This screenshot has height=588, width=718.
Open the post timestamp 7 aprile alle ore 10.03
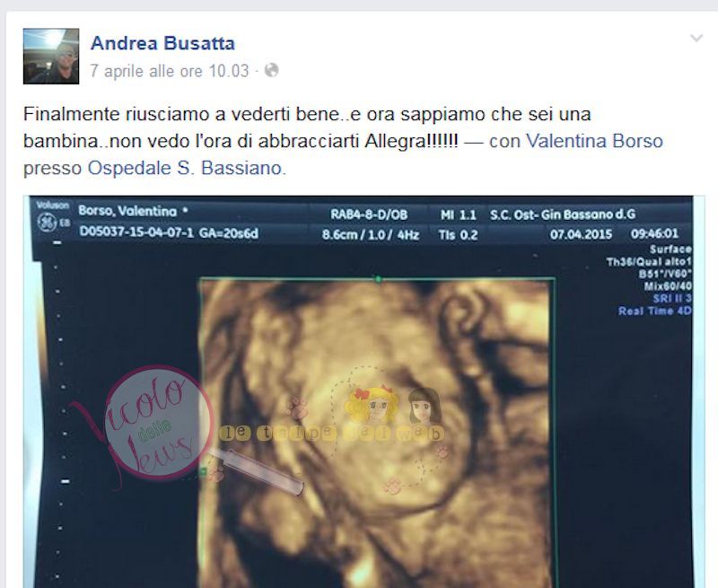pos(170,71)
